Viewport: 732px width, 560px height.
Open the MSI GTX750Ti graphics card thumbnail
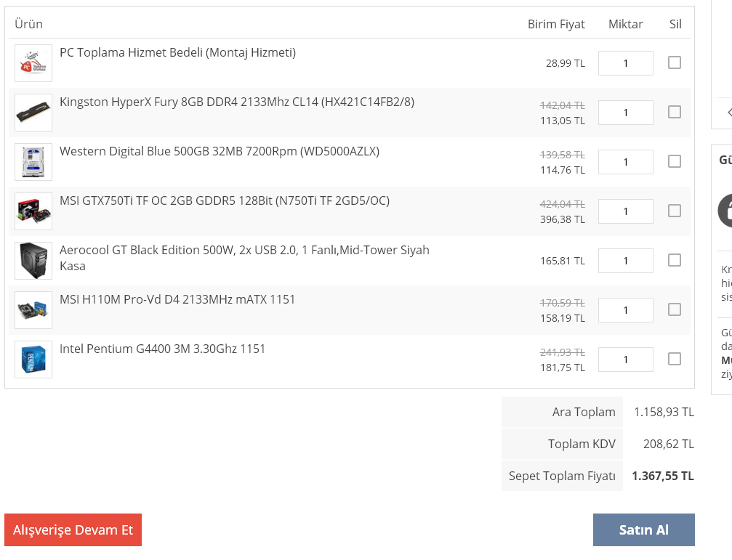(33, 211)
